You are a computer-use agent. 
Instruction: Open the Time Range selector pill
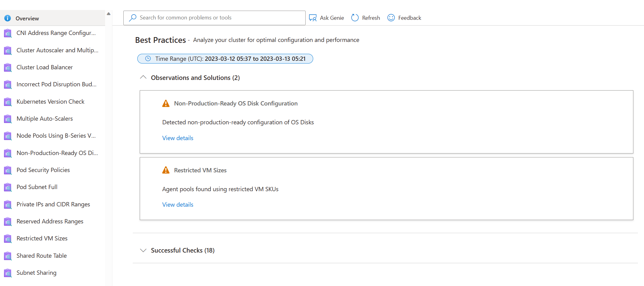[225, 59]
